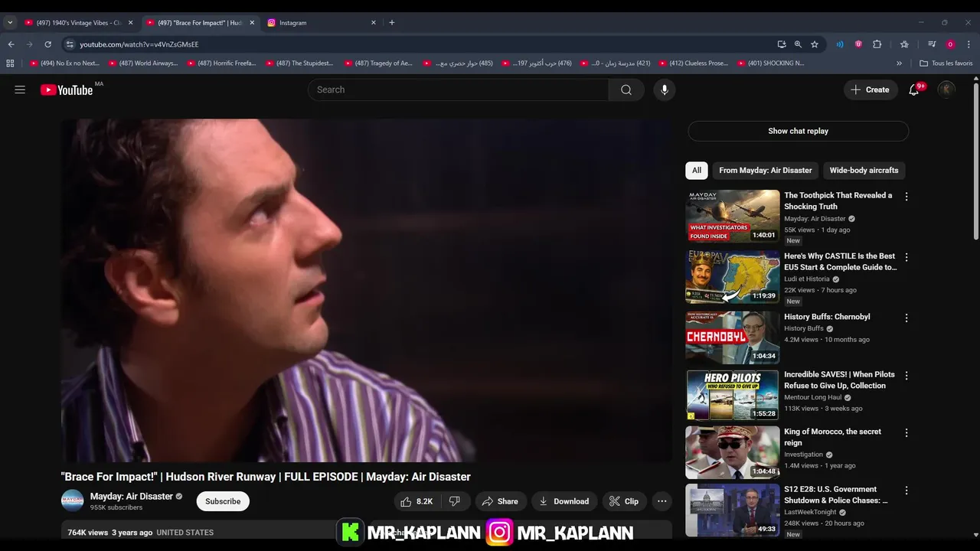This screenshot has width=980, height=551.
Task: Open the tab search dropdown arrow
Action: point(10,23)
